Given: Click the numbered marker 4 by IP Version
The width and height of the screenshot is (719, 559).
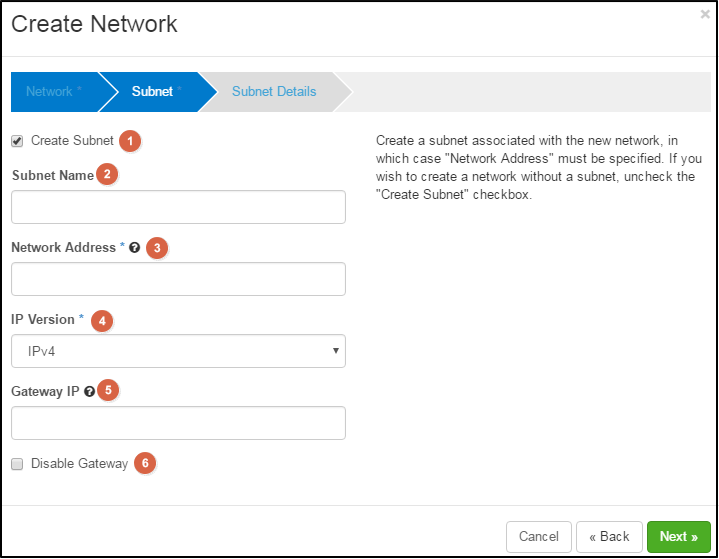Looking at the screenshot, I should pos(102,321).
